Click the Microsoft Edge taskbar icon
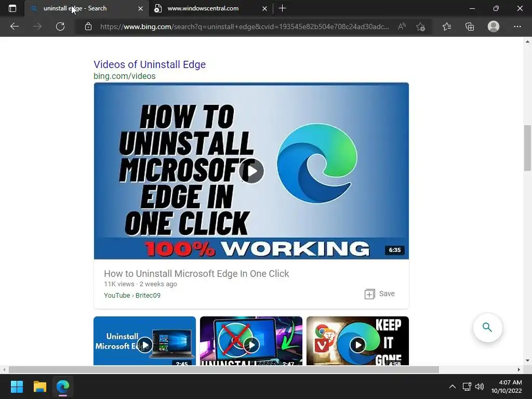The width and height of the screenshot is (532, 399). [63, 387]
